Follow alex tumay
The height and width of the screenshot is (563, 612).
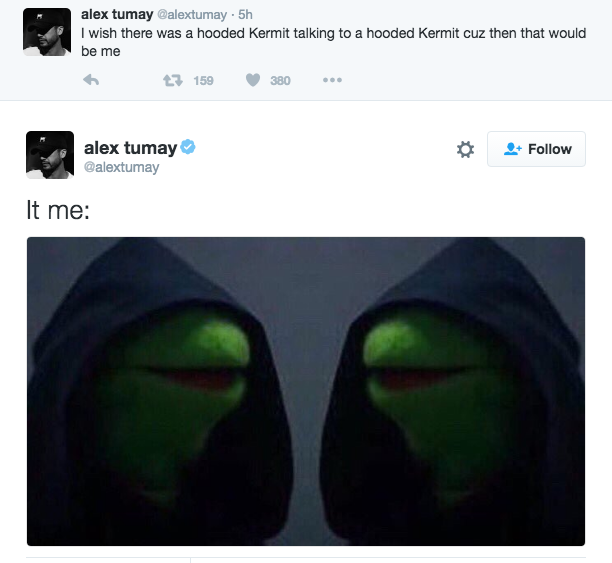(x=536, y=149)
